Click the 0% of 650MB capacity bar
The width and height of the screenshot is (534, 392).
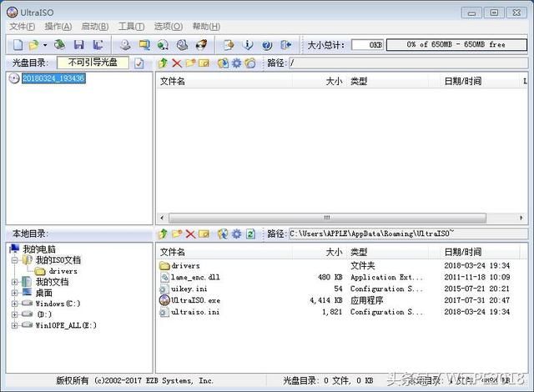pos(456,44)
